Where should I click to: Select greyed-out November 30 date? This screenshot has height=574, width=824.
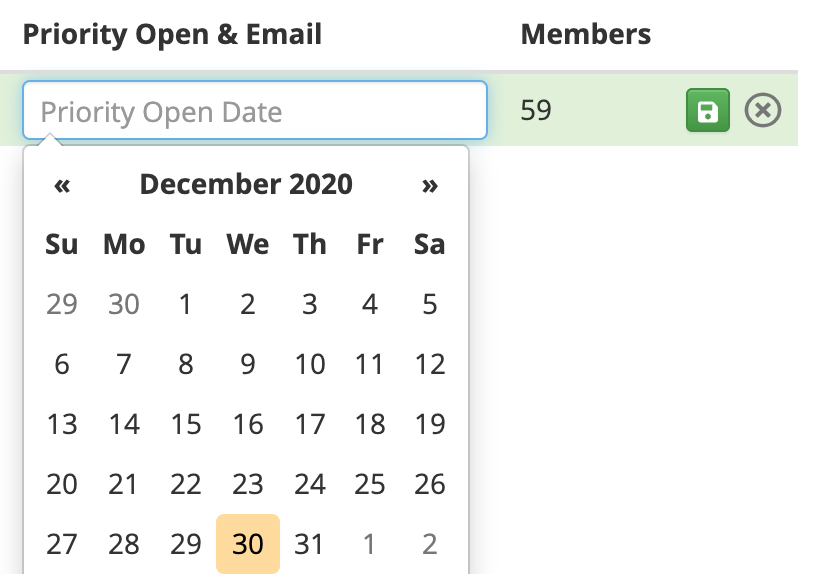123,304
